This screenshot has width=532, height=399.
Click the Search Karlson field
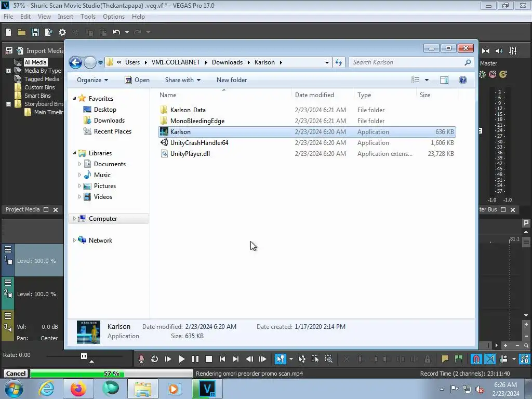[x=411, y=62]
